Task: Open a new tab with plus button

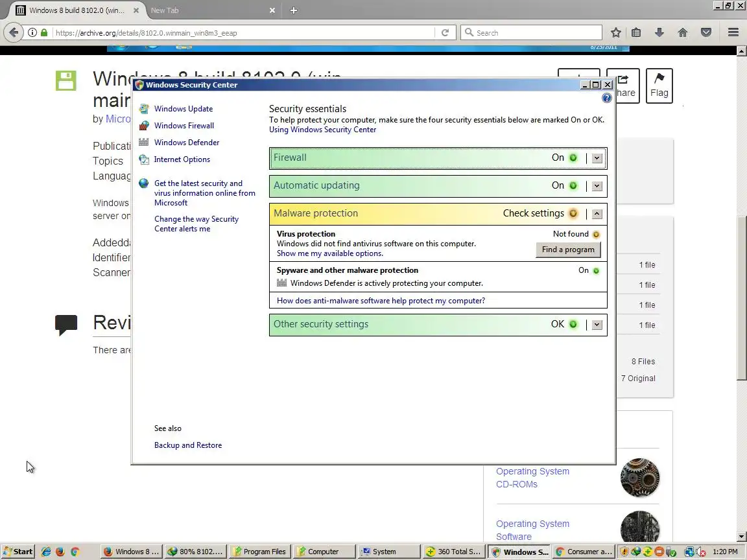Action: tap(294, 10)
